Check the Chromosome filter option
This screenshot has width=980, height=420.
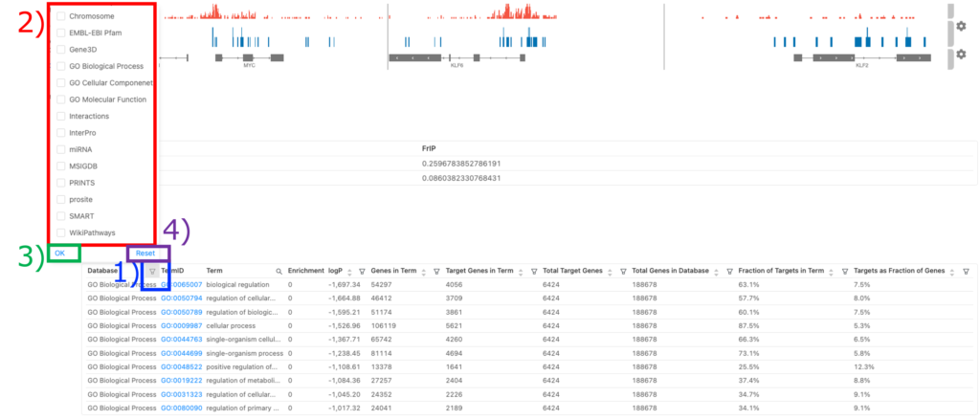click(x=60, y=15)
